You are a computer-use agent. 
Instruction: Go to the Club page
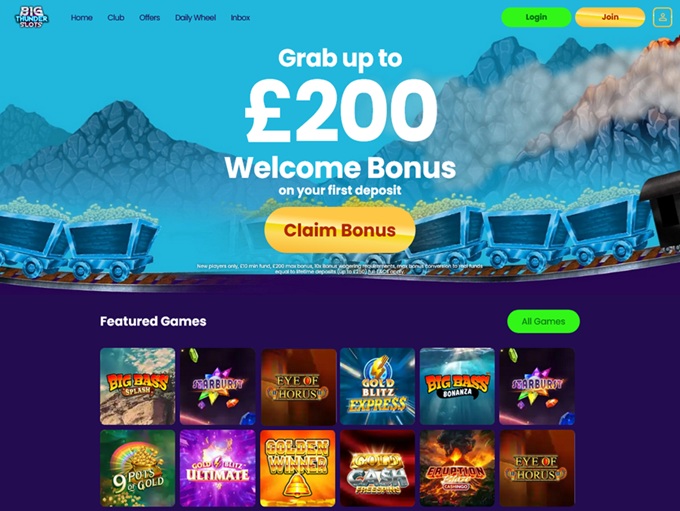coord(116,18)
